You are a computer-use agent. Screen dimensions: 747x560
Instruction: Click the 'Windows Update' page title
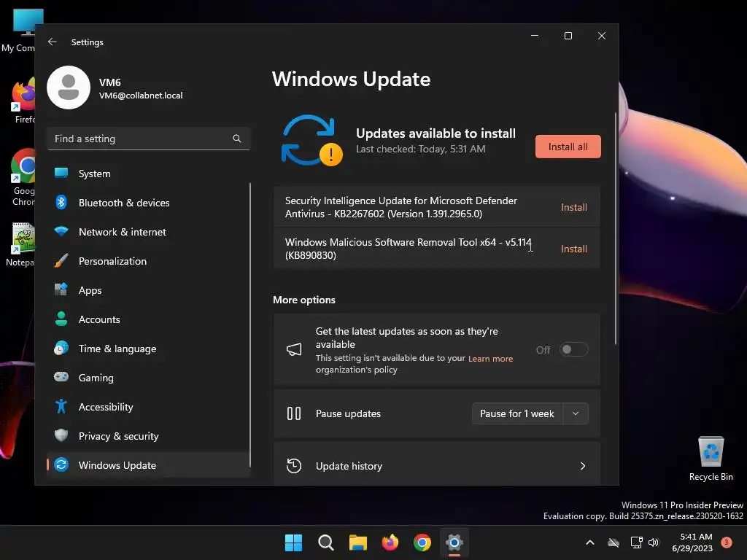pos(351,79)
